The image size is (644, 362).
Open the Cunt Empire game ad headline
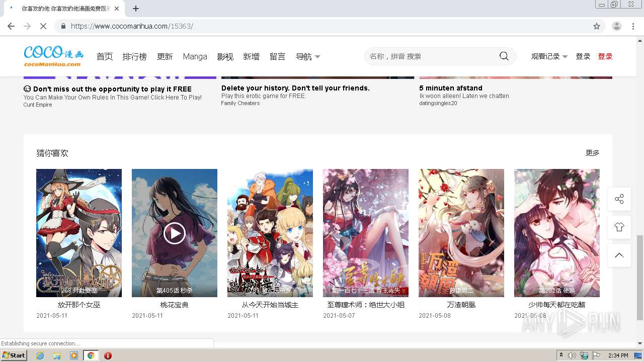click(107, 89)
